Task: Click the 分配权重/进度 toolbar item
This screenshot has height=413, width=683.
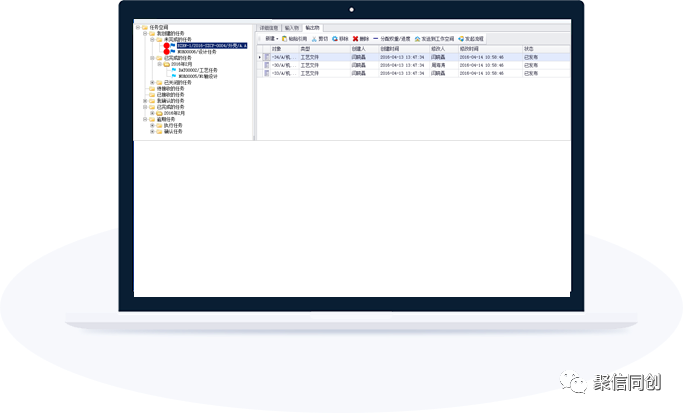Action: (392, 39)
